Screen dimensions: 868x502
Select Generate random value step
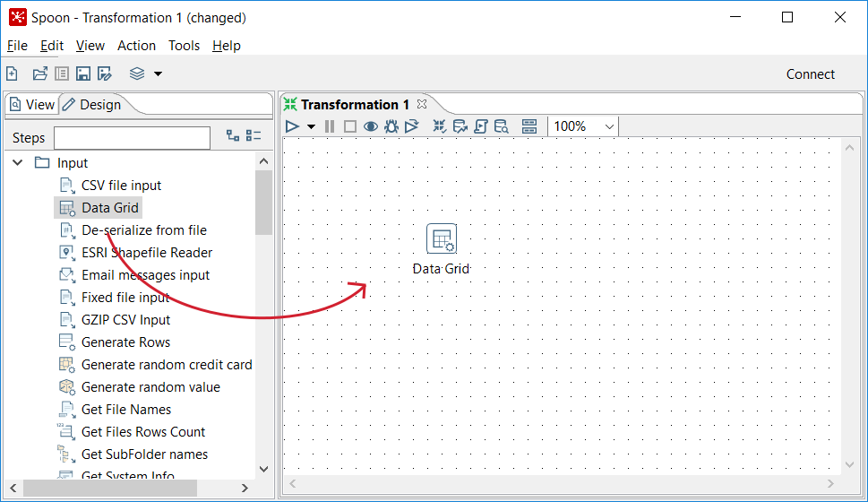(x=150, y=387)
